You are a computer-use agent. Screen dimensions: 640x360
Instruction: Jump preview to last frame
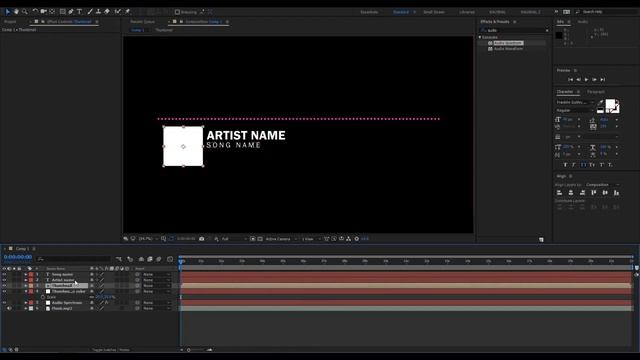coord(602,80)
